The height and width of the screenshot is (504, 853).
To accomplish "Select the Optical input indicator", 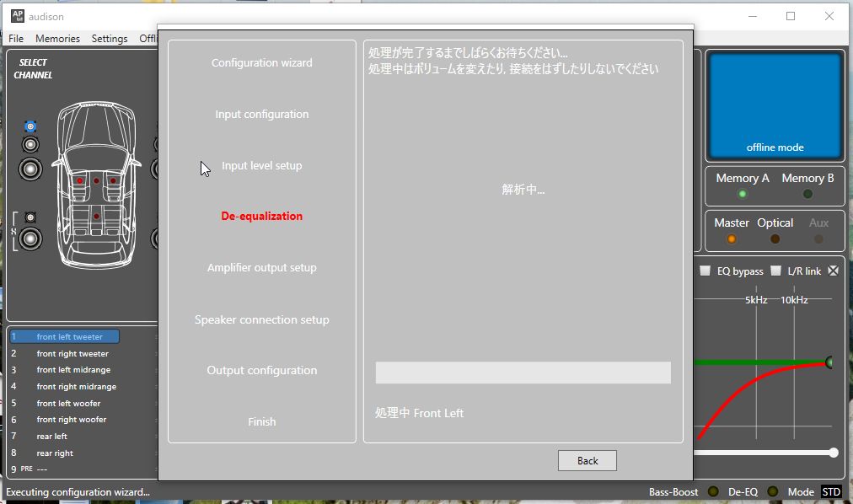I will pyautogui.click(x=775, y=239).
